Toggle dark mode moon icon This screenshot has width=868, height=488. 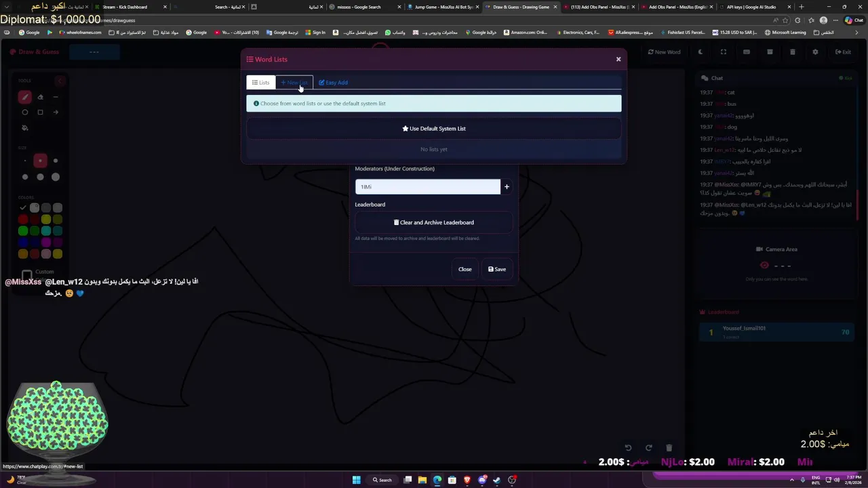[x=701, y=52]
